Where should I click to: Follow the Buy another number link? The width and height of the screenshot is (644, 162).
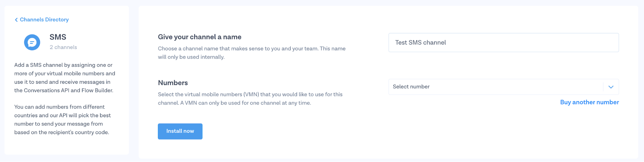tap(589, 102)
